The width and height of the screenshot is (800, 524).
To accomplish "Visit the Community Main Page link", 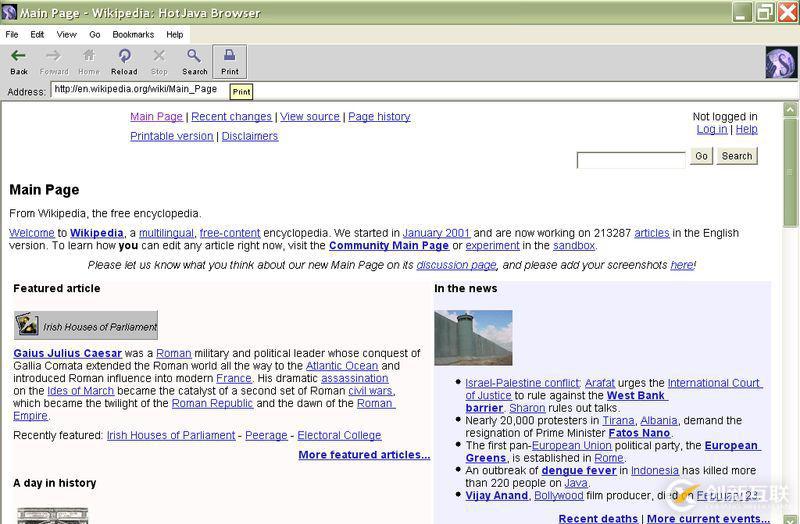I will [389, 245].
